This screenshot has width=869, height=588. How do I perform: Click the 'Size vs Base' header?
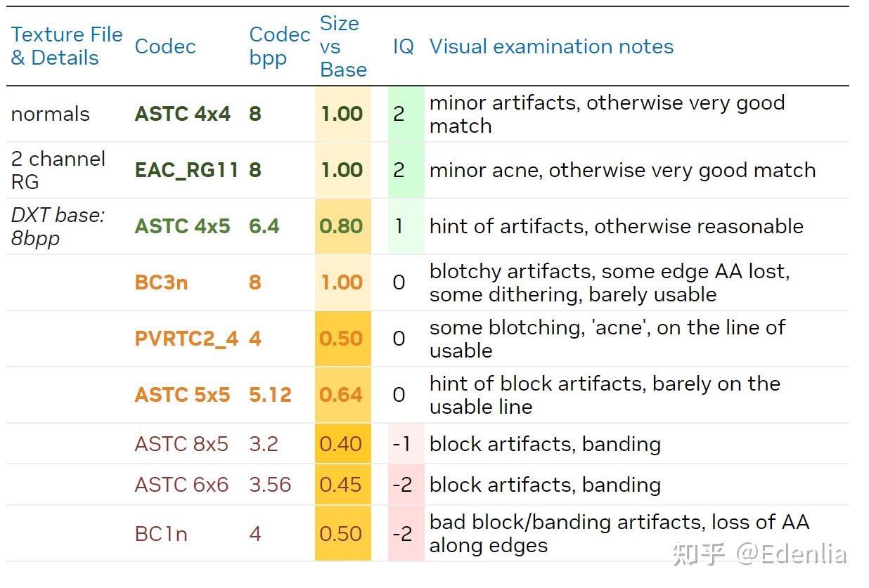(343, 46)
